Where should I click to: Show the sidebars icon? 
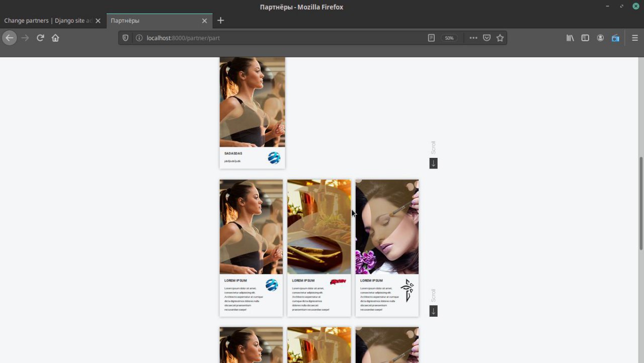[x=585, y=38]
